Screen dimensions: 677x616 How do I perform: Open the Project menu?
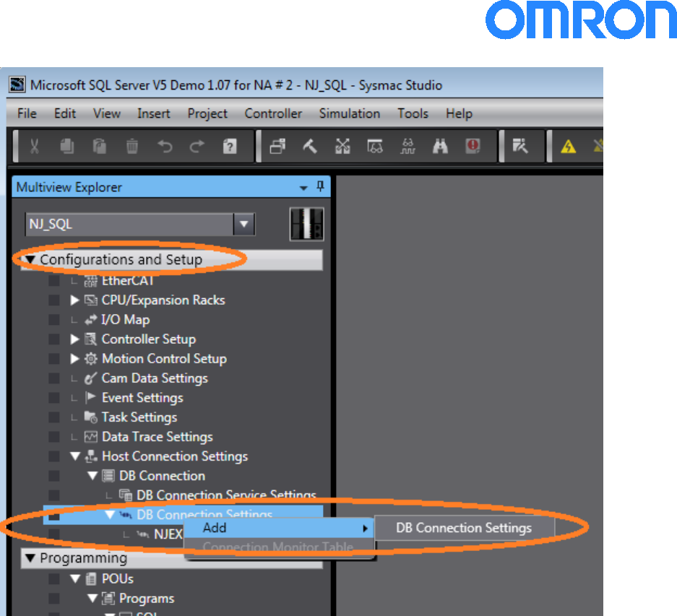[x=207, y=113]
